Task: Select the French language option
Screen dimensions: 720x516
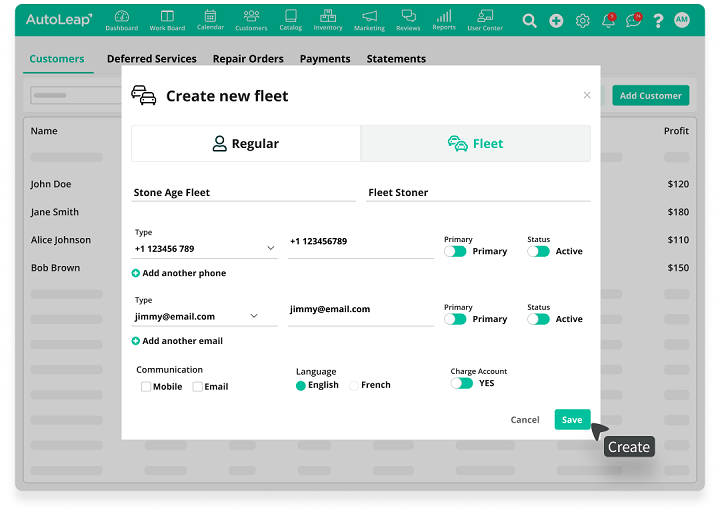Action: point(353,385)
